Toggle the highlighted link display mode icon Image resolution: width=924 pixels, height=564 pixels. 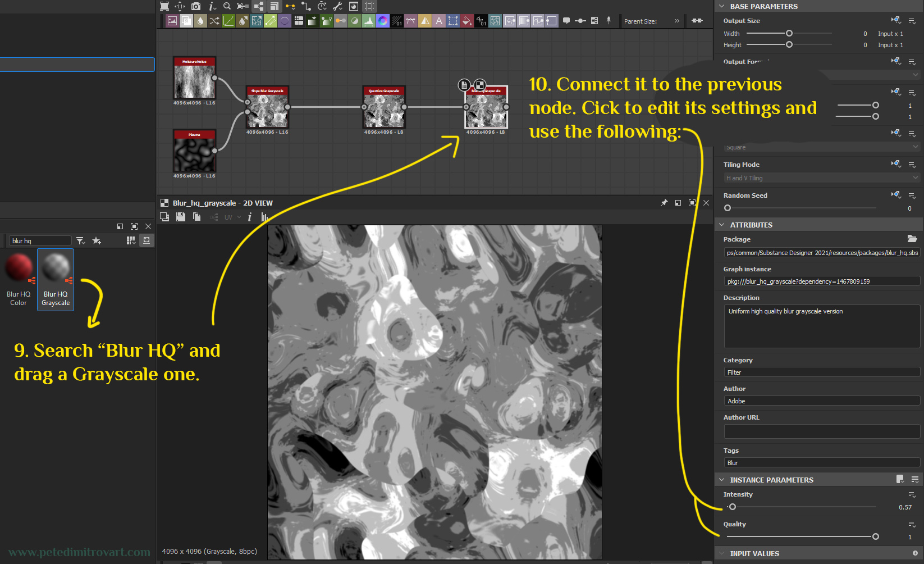tap(259, 6)
